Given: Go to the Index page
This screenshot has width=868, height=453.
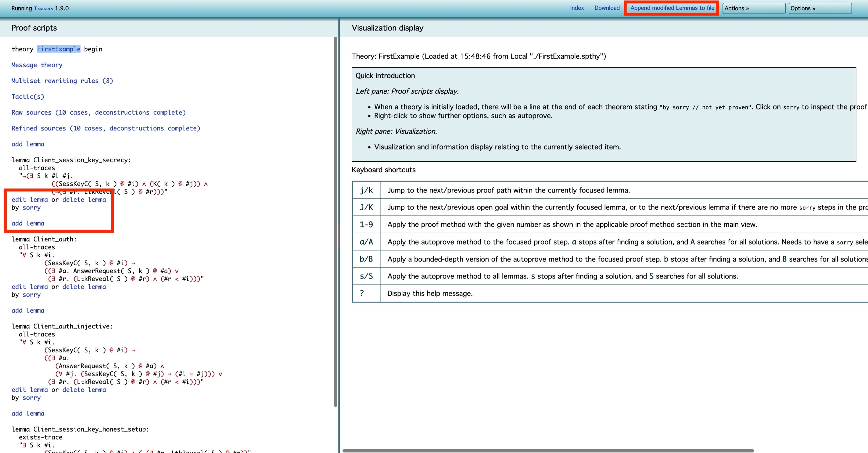Looking at the screenshot, I should tap(577, 8).
